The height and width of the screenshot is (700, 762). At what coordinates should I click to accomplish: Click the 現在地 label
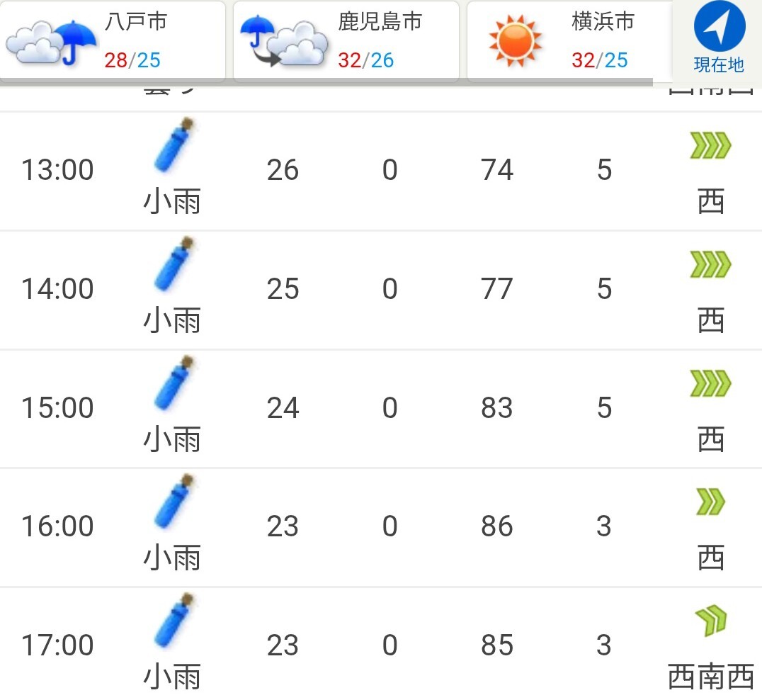pos(719,64)
